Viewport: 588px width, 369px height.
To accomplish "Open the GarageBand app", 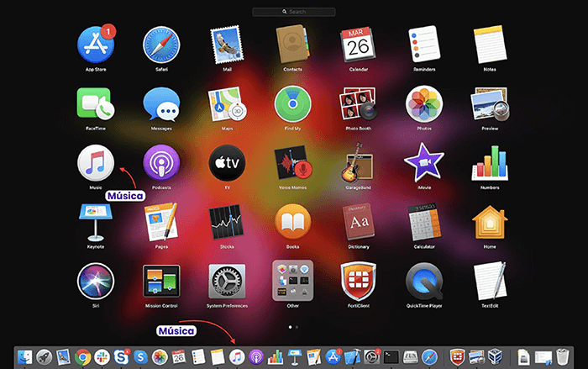I will click(357, 163).
